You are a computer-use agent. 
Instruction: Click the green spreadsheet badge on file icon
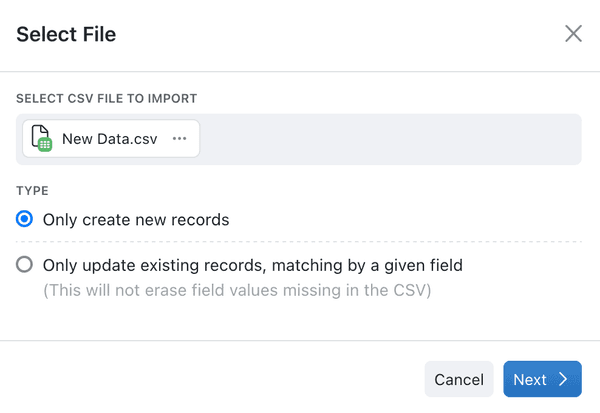coord(45,144)
